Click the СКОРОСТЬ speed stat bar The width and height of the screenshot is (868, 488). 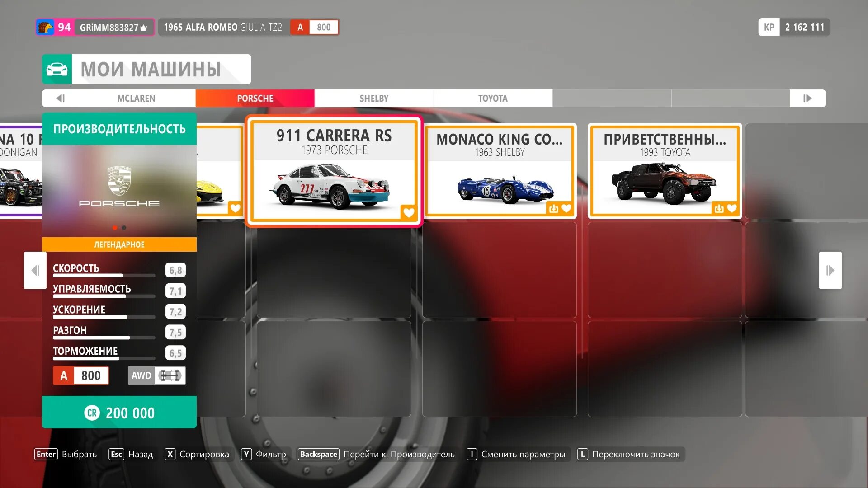click(x=104, y=275)
